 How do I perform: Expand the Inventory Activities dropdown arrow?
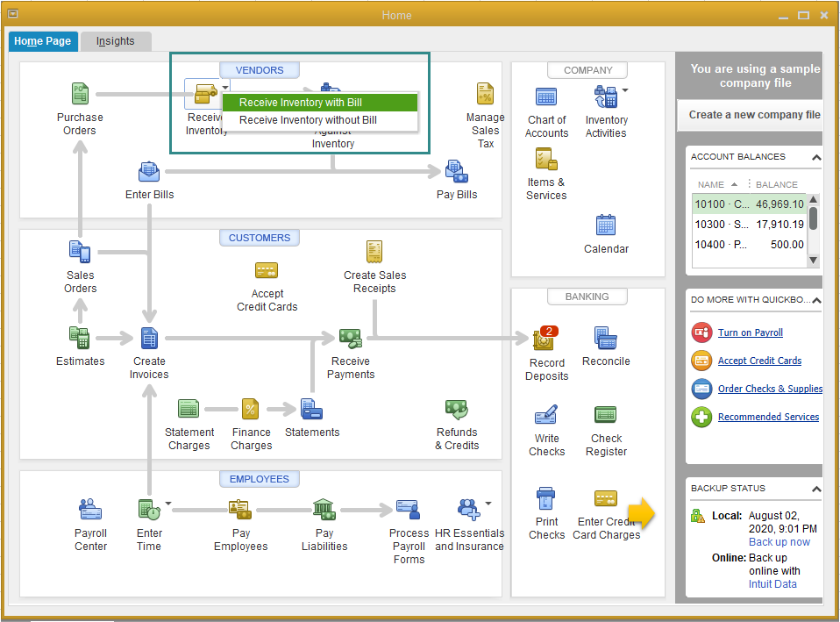click(625, 90)
